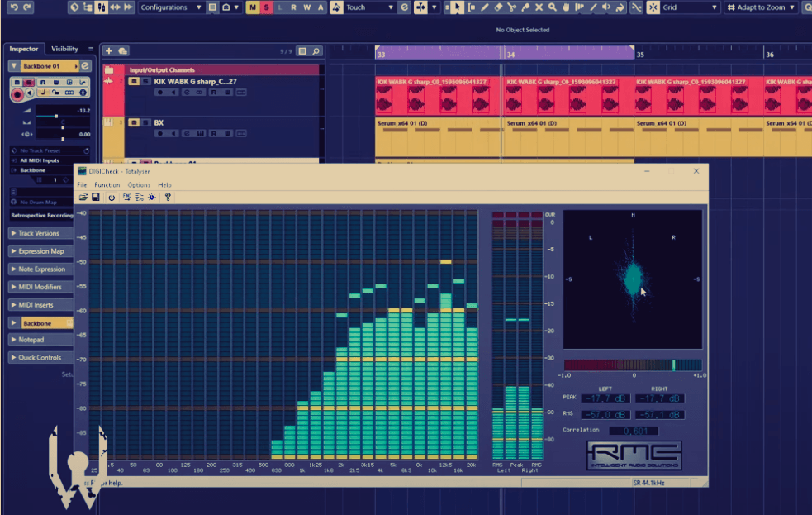Toggle red Record Enable in Inspector
The width and height of the screenshot is (812, 515).
[17, 94]
